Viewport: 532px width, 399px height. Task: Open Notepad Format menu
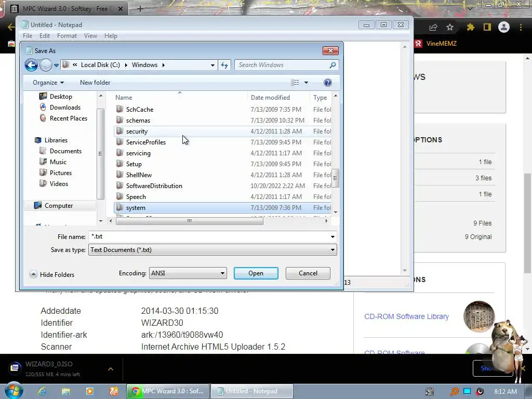point(67,36)
